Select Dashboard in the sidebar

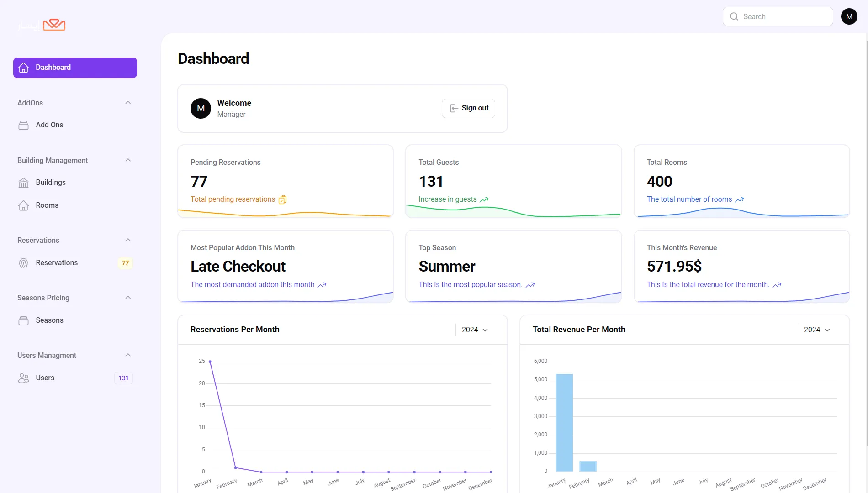click(x=75, y=68)
